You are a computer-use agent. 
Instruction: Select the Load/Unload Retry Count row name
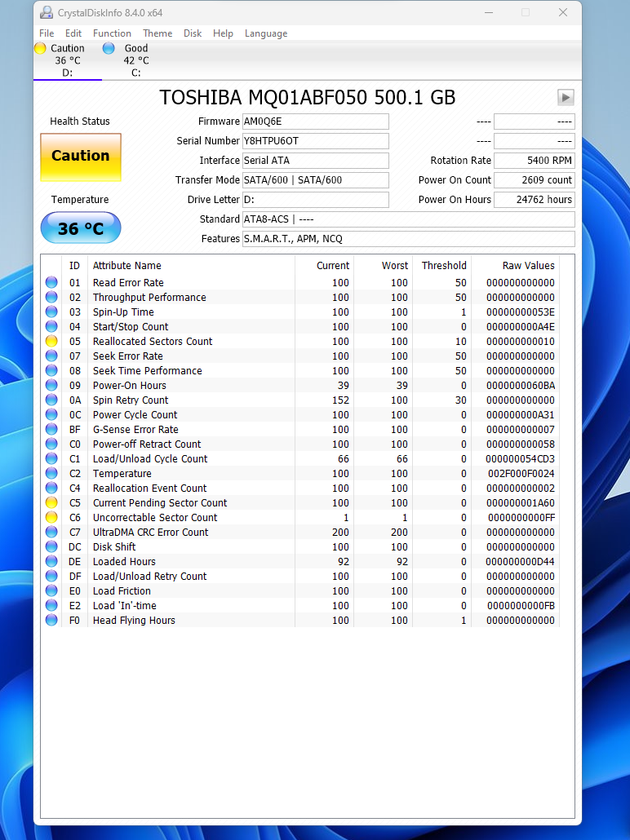coord(149,576)
